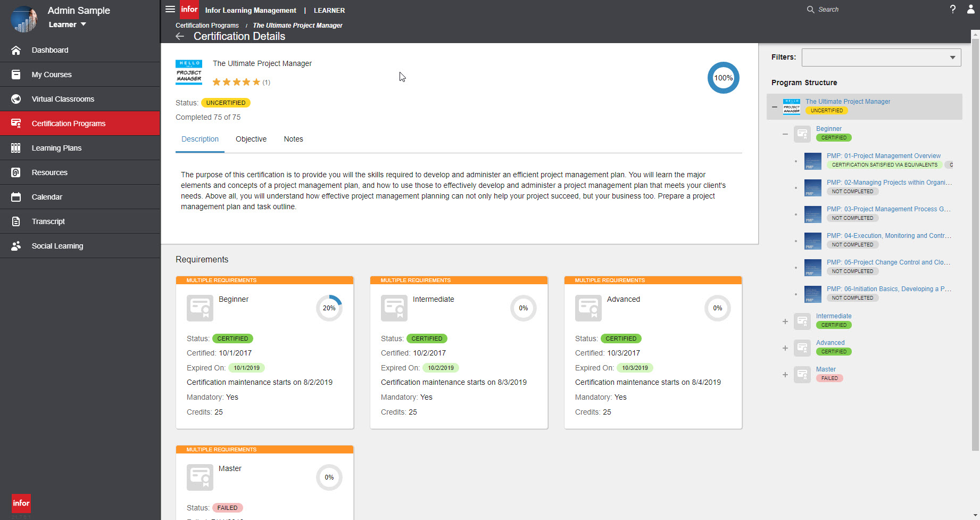Go back using the back arrow
Viewport: 980px width, 520px height.
point(179,36)
